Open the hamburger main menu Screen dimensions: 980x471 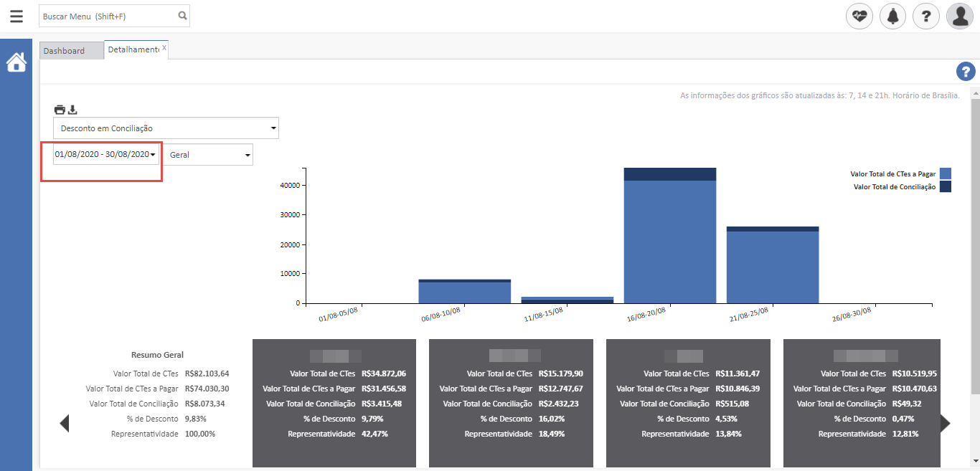coord(16,16)
